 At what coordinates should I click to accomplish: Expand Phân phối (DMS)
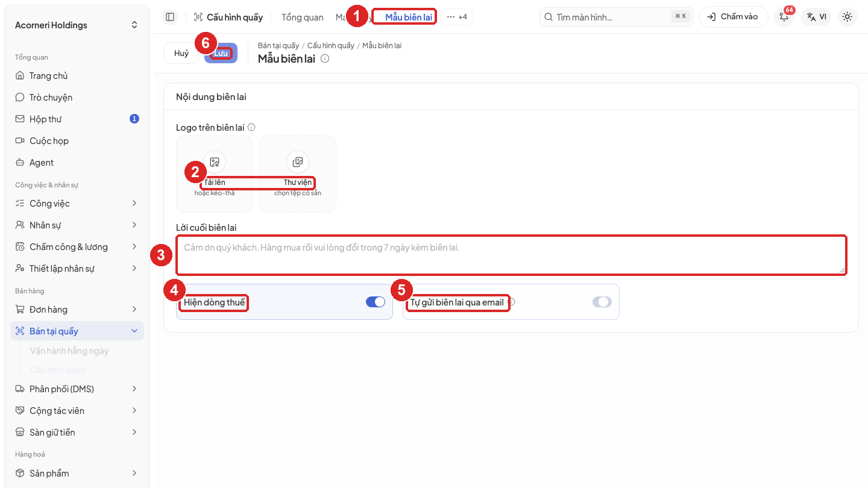(77, 389)
